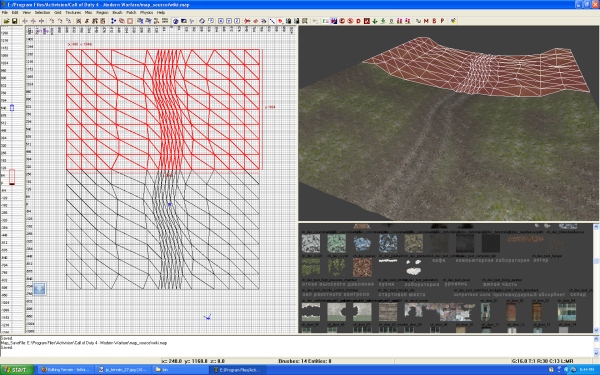Open the Textures menu
This screenshot has height=375, width=600.
point(73,12)
